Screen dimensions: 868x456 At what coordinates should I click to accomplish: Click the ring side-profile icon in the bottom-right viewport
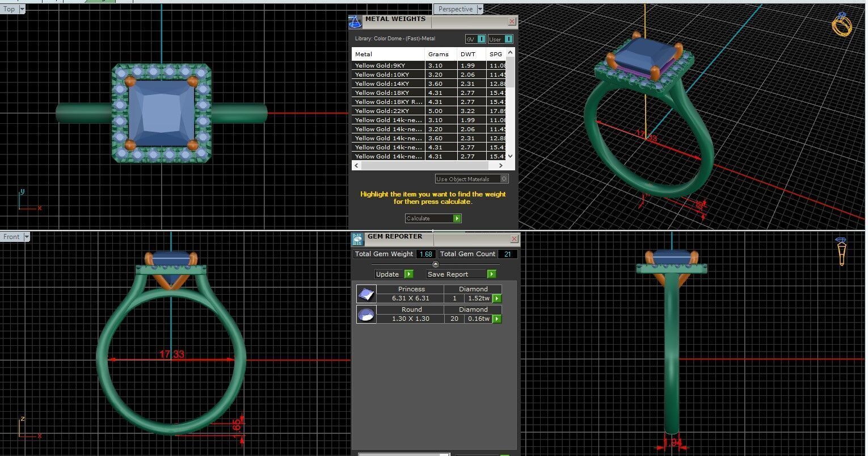pos(841,251)
